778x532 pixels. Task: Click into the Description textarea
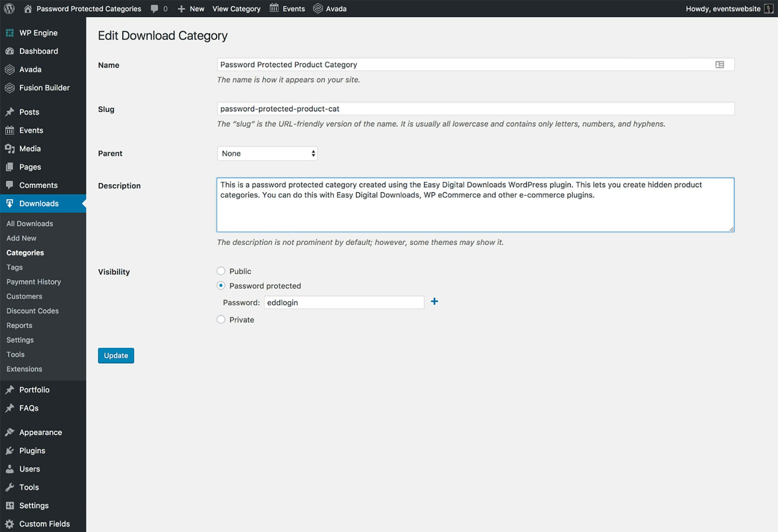point(475,205)
